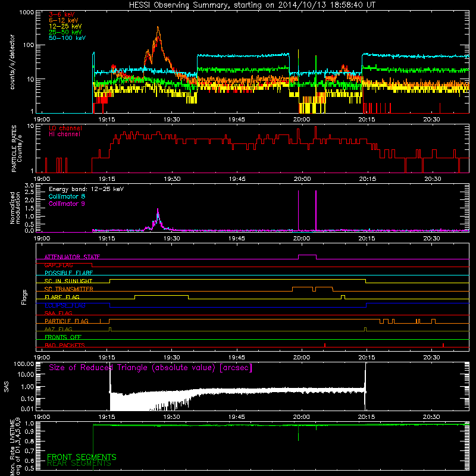The height and width of the screenshot is (476, 476).
Task: Click the 19:45 tick under the counts plot
Action: 236,120
